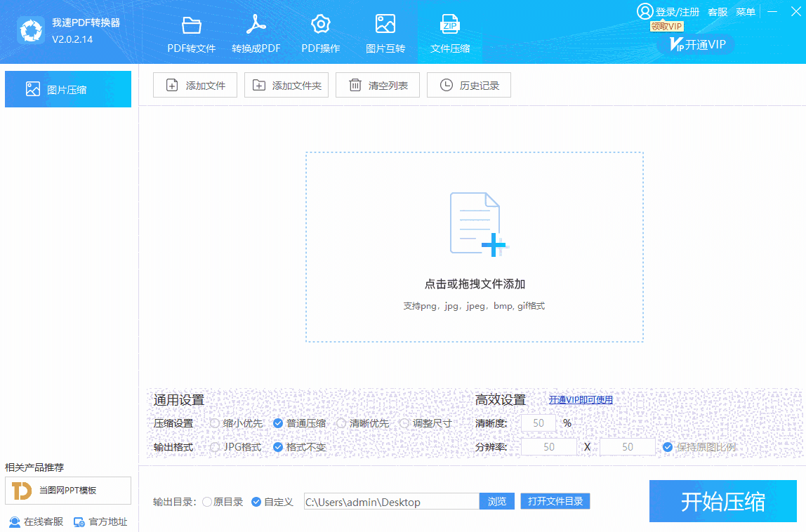Select the 转换成PDF Acrobat icon

coord(256,25)
